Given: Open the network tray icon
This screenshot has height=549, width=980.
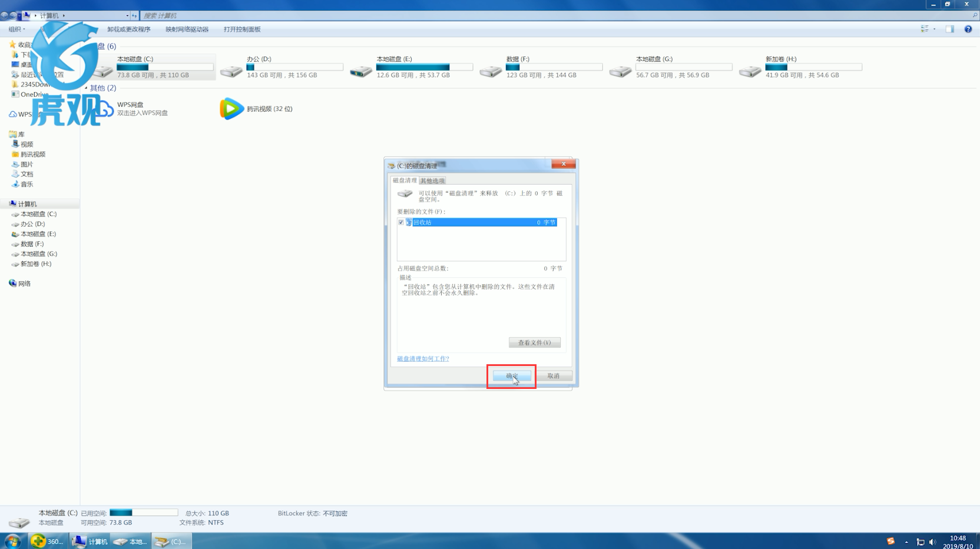Looking at the screenshot, I should (921, 542).
